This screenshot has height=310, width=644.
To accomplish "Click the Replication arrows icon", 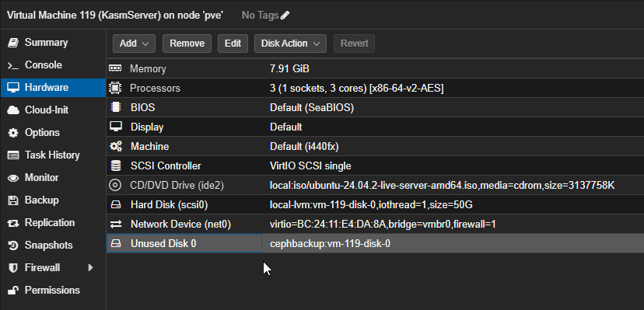I will tap(13, 223).
